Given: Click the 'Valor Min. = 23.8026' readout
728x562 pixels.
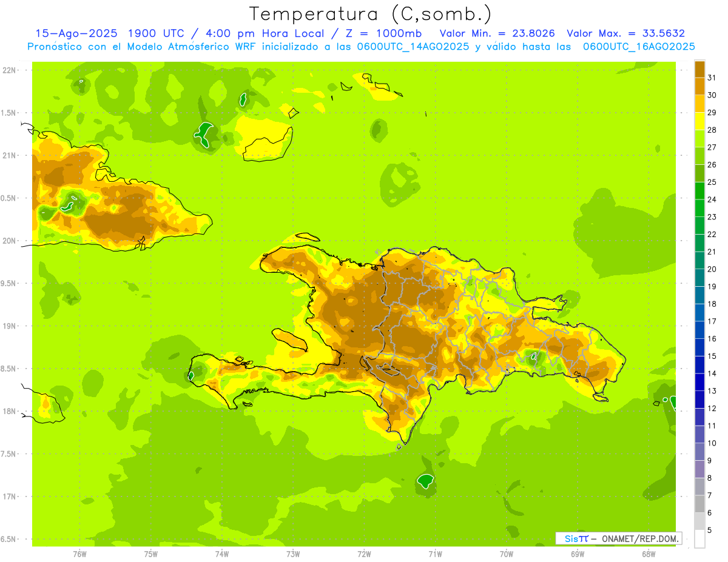Looking at the screenshot, I should [x=497, y=33].
